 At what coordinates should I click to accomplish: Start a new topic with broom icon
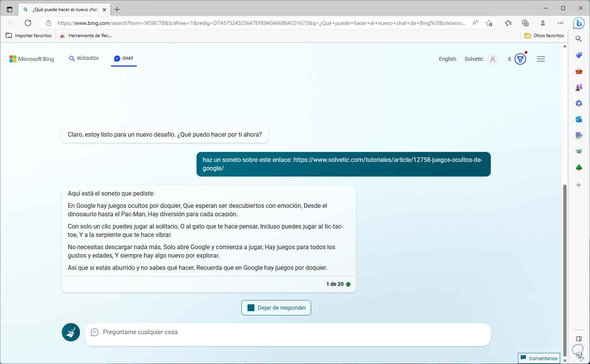(71, 332)
